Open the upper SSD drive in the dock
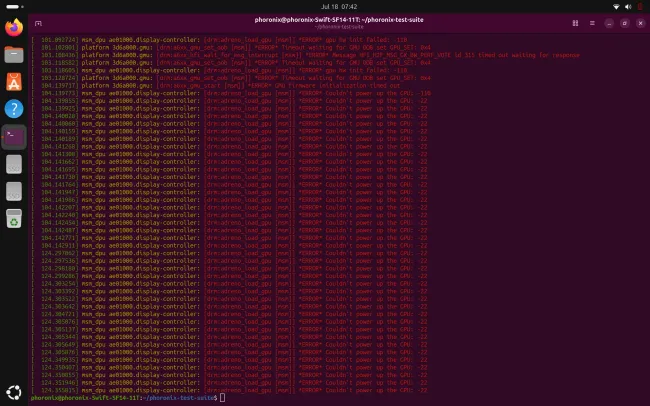The height and width of the screenshot is (406, 650). click(14, 164)
